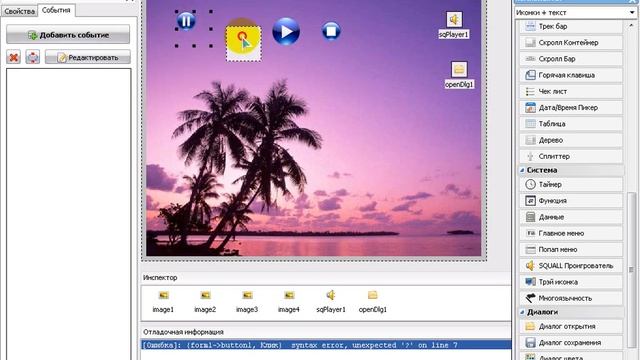Select the yellow cursor image on the form
The width and height of the screenshot is (640, 360).
[x=244, y=43]
